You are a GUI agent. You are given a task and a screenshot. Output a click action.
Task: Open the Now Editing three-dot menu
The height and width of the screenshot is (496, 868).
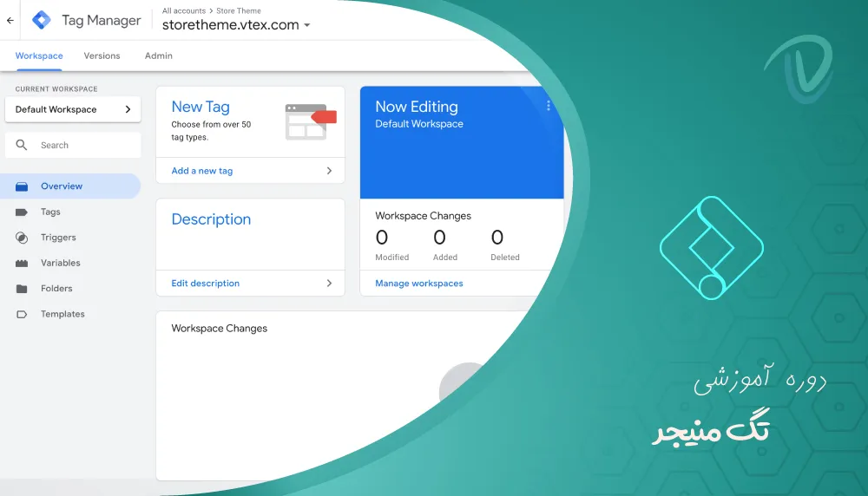point(548,106)
